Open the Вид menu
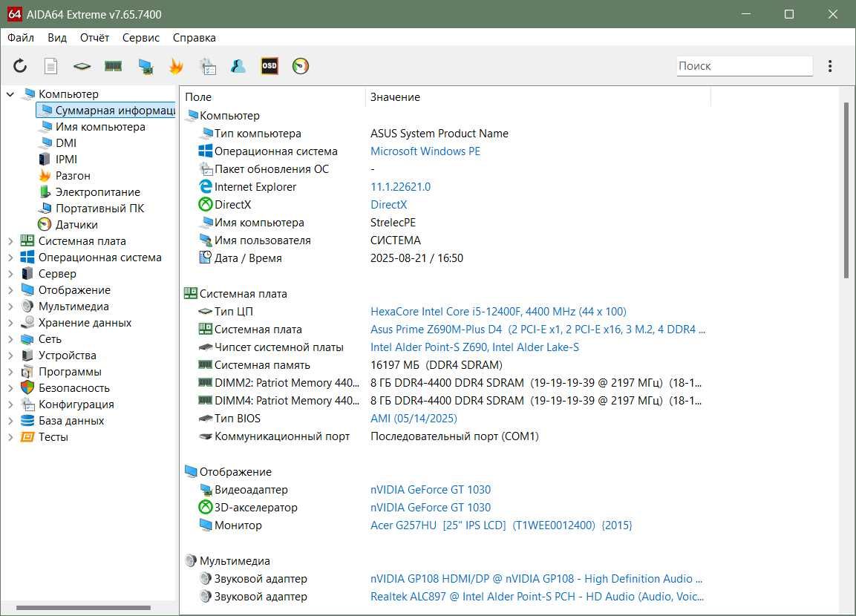Image resolution: width=856 pixels, height=616 pixels. click(x=56, y=38)
